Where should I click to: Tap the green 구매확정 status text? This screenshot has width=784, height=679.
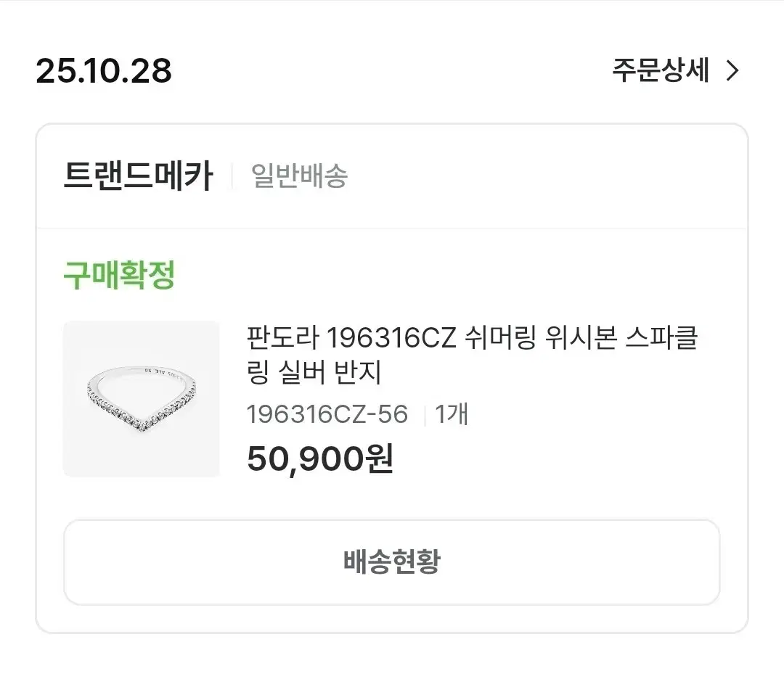(x=120, y=275)
